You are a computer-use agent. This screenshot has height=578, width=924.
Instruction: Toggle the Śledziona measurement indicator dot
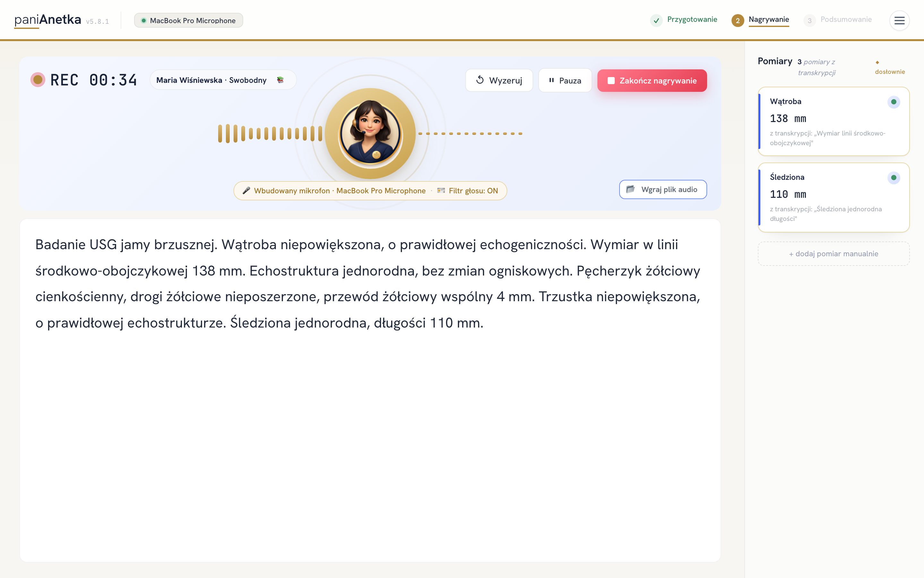(894, 177)
